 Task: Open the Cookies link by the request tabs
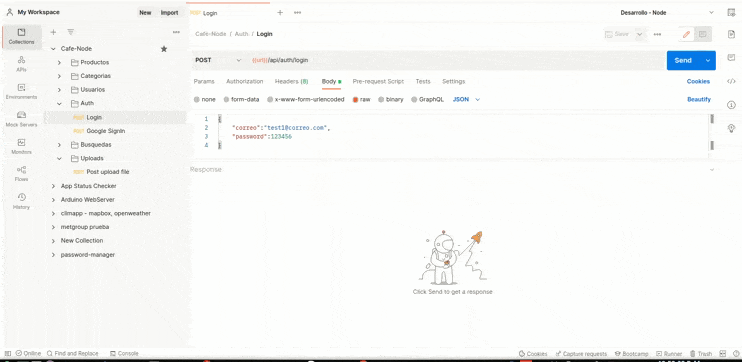[698, 81]
